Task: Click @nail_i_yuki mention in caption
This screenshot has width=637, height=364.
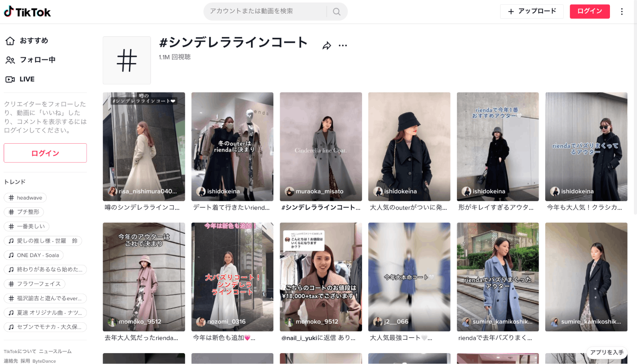Action: point(299,338)
